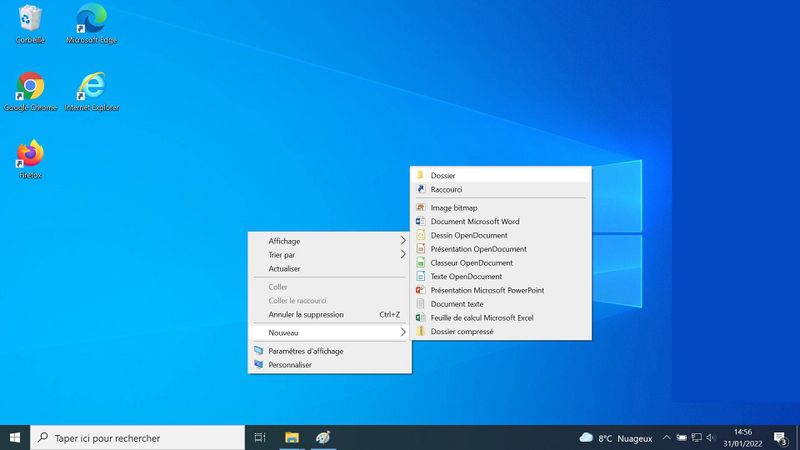Show hidden system tray icons chevron

(666, 438)
